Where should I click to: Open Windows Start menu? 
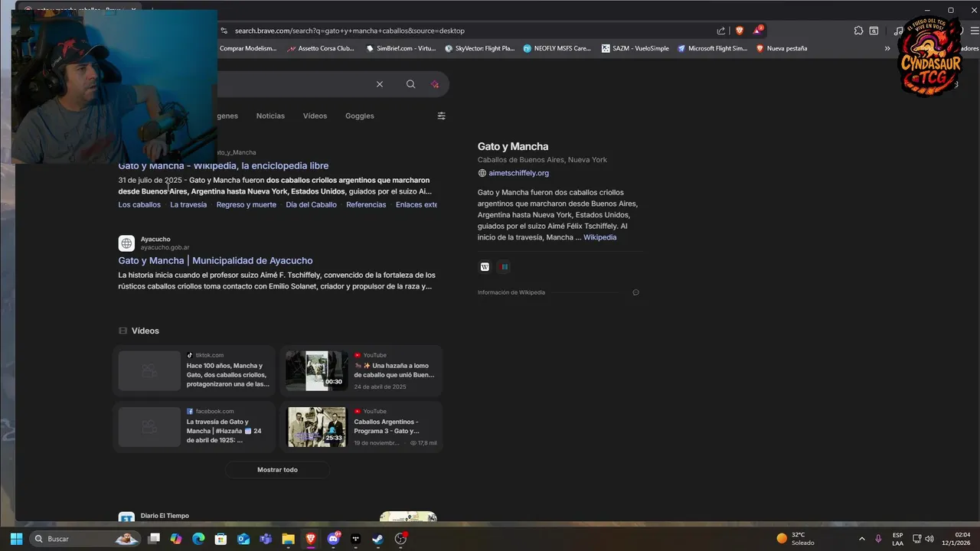(16, 539)
